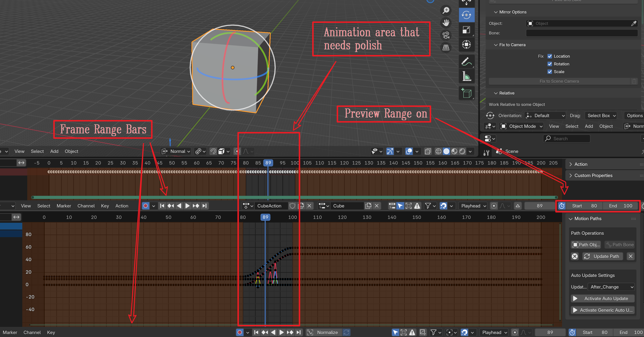
Task: Toggle the Preview Range clock icon beside Start 80
Action: [562, 206]
